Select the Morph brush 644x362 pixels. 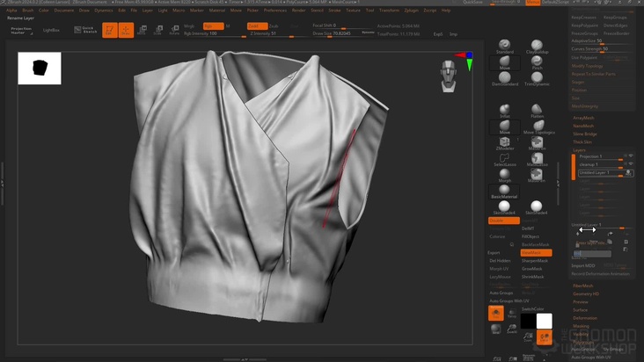pos(504,176)
